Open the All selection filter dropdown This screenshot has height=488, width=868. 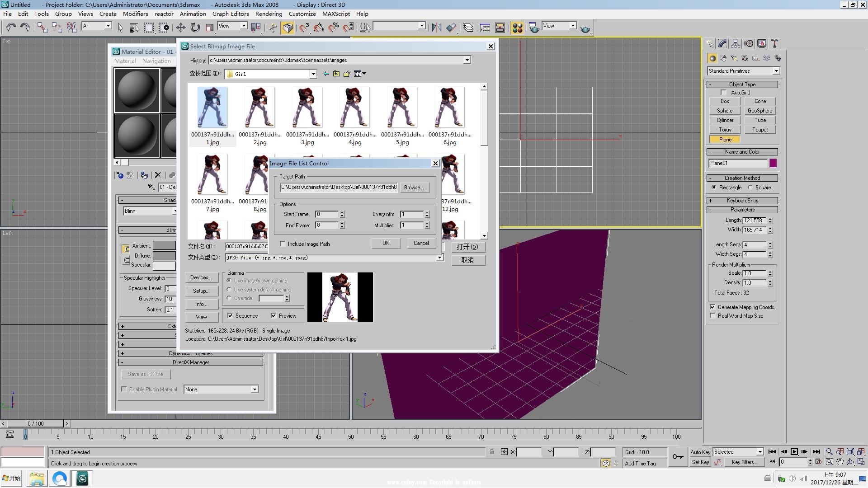pyautogui.click(x=108, y=26)
